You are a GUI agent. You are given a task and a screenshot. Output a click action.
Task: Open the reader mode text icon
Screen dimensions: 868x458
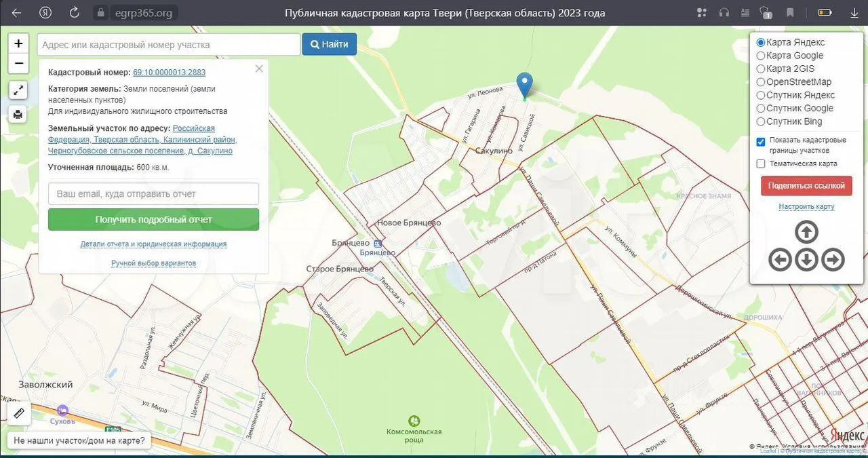(x=746, y=13)
